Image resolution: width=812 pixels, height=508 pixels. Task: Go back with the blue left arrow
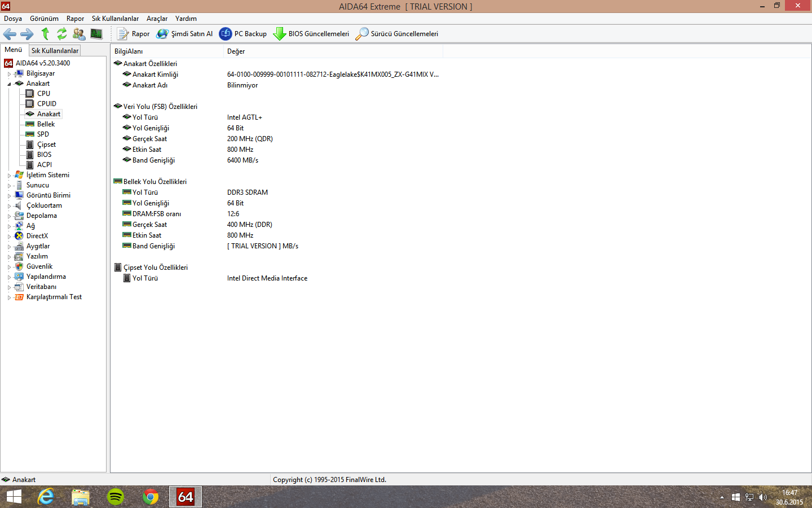tap(10, 34)
